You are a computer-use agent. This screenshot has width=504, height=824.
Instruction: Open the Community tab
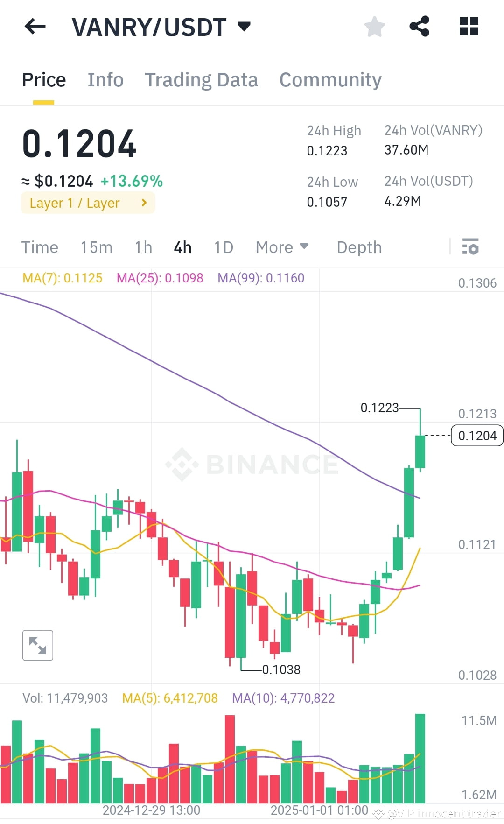(330, 79)
